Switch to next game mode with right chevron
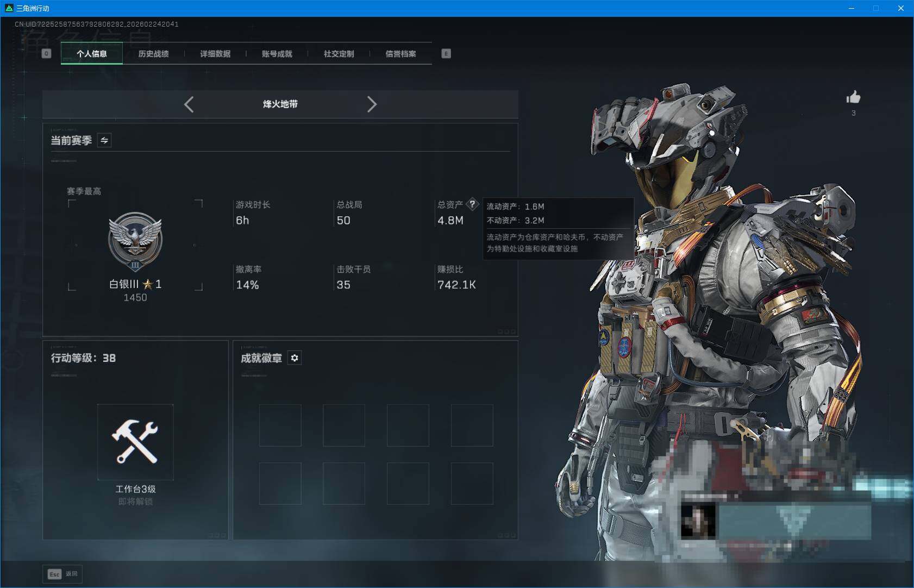 pos(372,104)
